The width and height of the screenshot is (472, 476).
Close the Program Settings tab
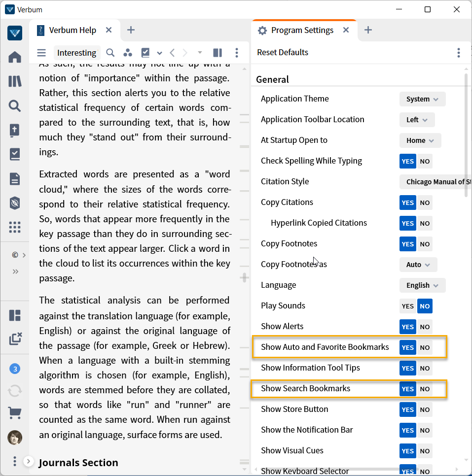346,30
